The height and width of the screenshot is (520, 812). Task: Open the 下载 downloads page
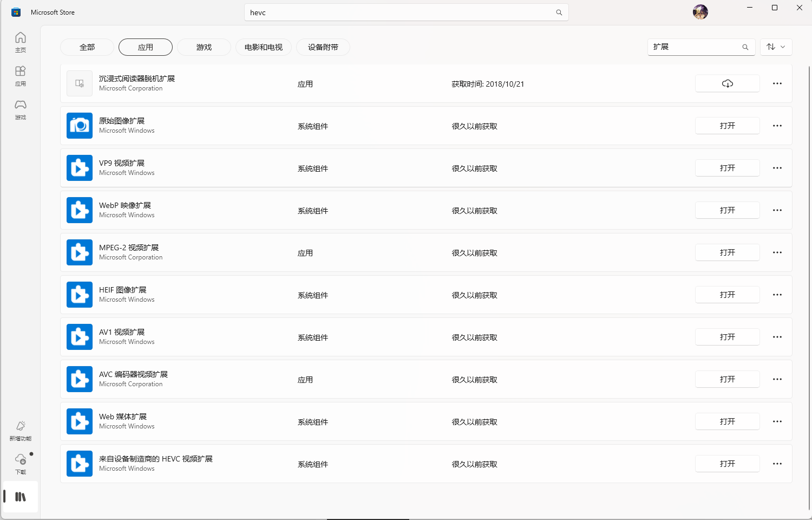click(21, 464)
